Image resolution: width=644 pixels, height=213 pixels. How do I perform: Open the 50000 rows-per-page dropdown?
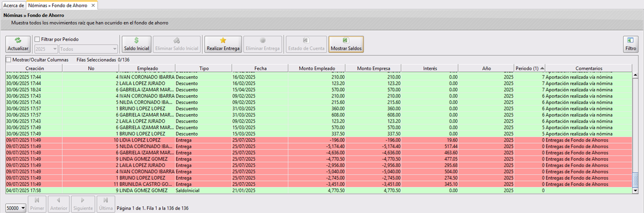[16, 209]
